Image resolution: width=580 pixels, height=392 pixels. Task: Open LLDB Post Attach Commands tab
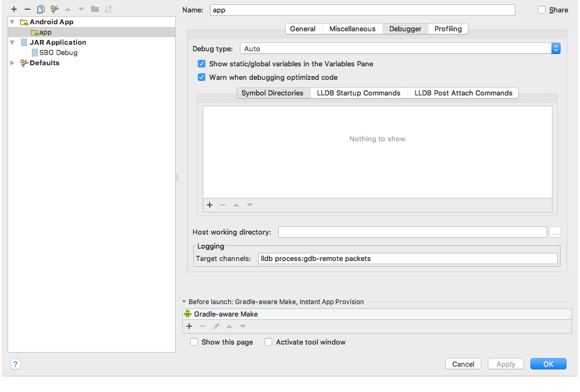click(x=463, y=93)
